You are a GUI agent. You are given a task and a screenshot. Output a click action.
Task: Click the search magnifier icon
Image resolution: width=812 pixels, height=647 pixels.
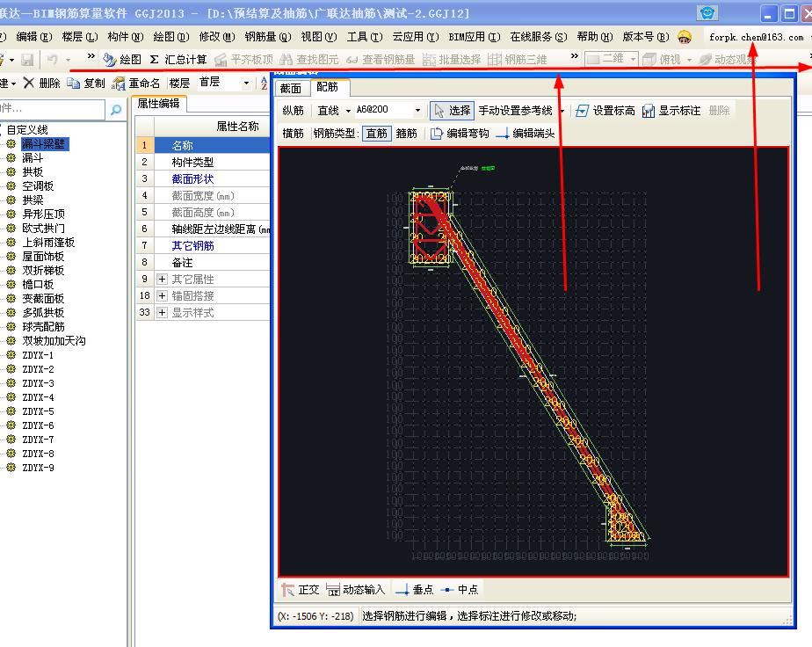coord(116,109)
